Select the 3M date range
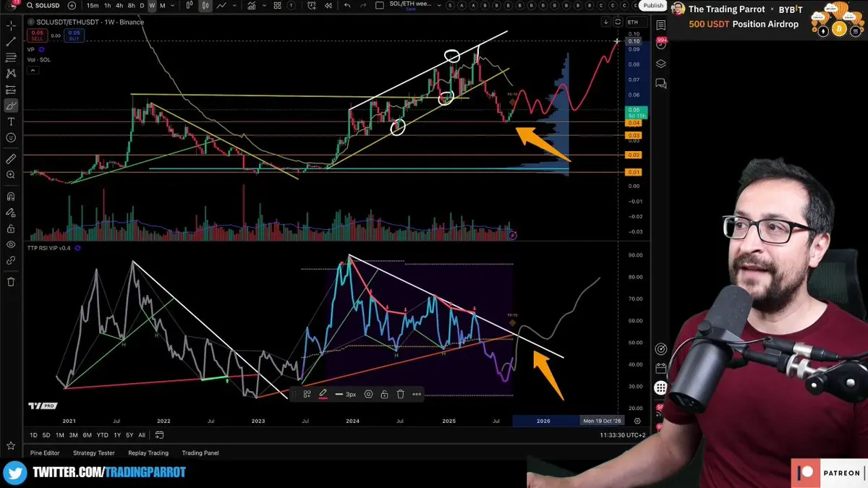 click(73, 435)
